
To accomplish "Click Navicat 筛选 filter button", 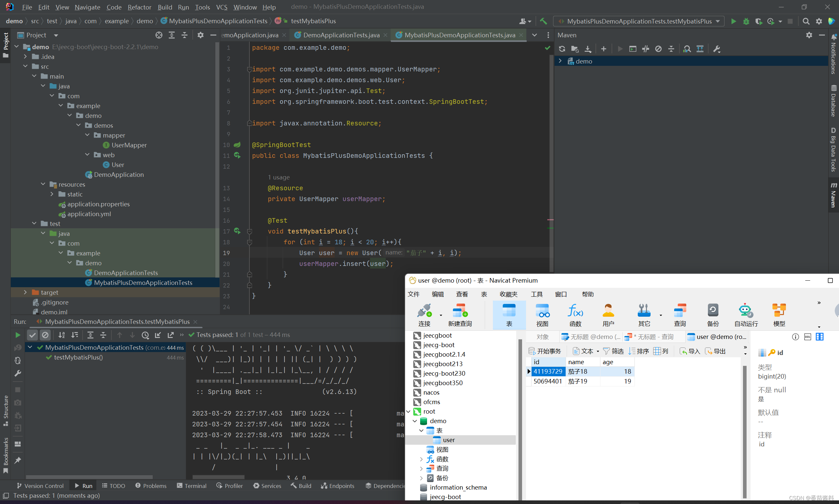I will 614,351.
